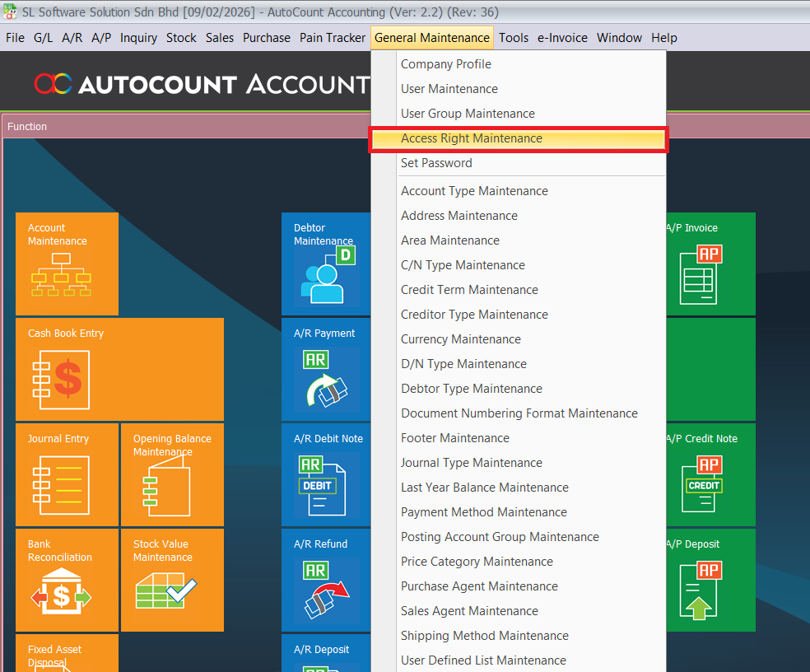Open the A/P Invoice tile
This screenshot has width=810, height=672.
tap(710, 264)
